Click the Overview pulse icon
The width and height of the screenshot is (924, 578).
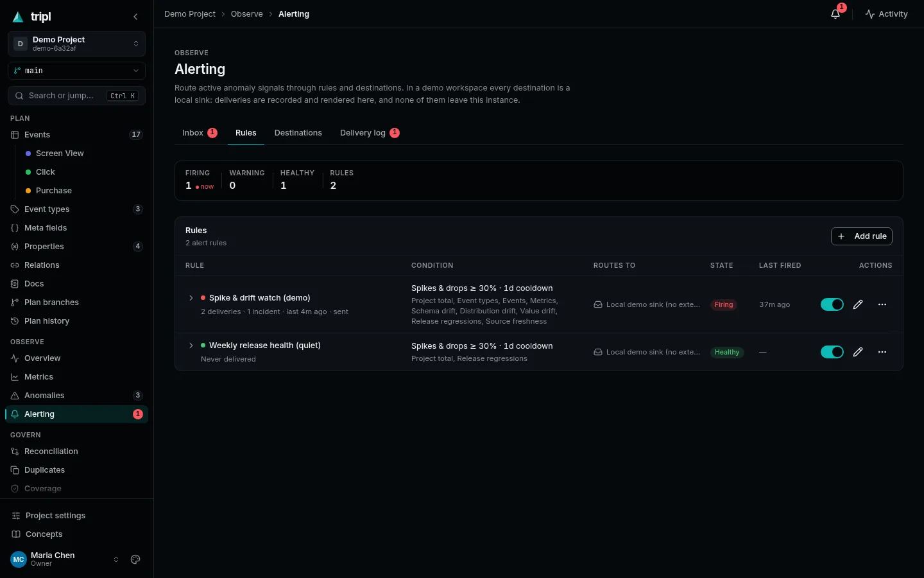pos(15,358)
